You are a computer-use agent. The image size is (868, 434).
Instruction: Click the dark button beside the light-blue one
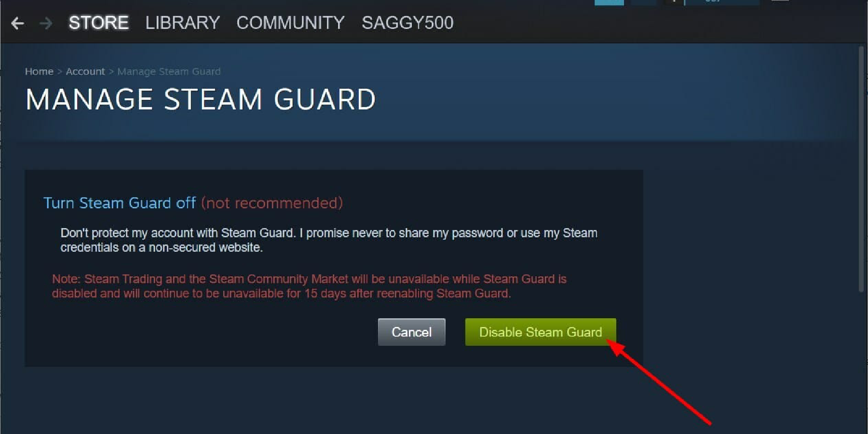point(643,2)
